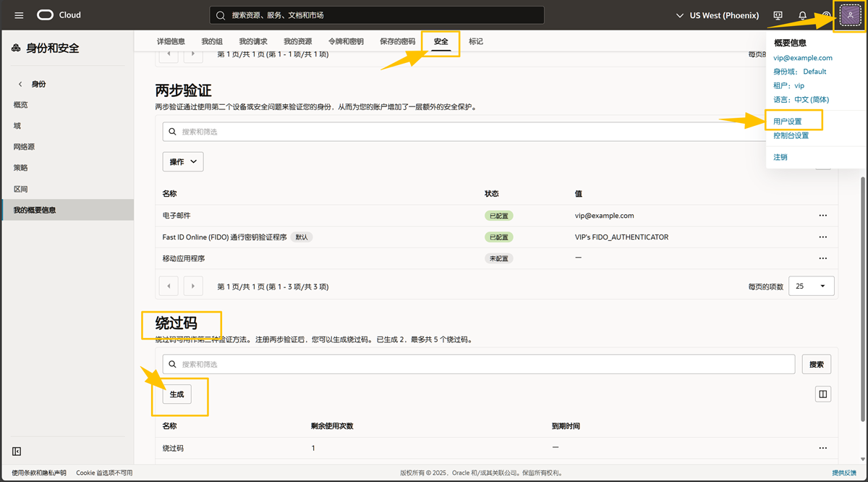Go back via the 身份 chevron
The image size is (868, 482).
point(20,85)
